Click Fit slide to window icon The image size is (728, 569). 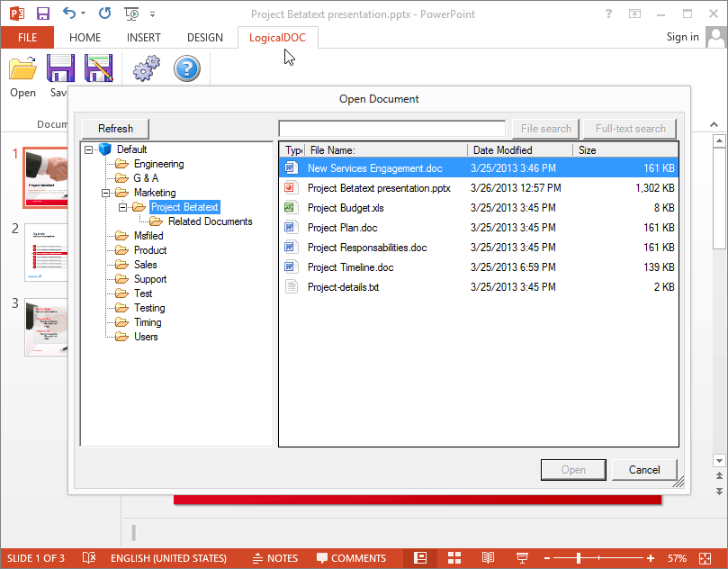705,558
